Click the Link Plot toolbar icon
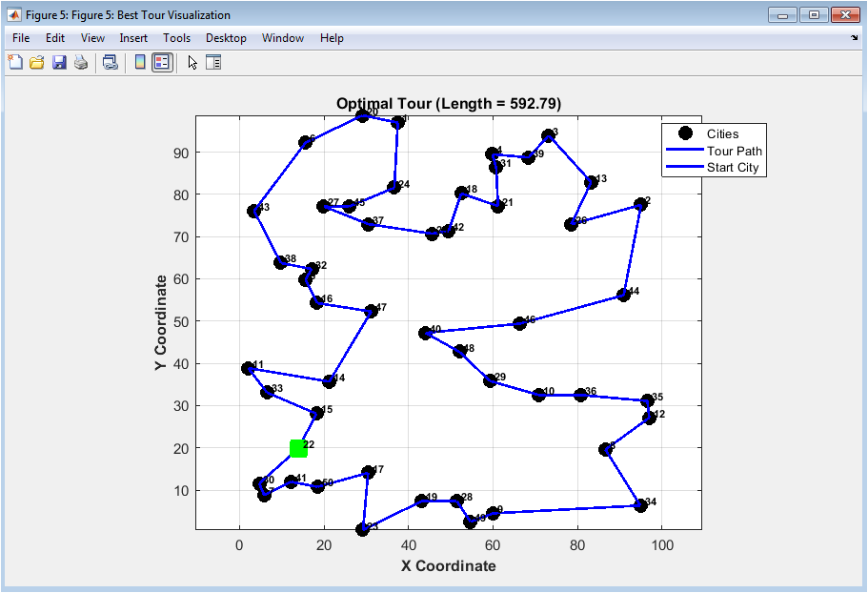 111,63
